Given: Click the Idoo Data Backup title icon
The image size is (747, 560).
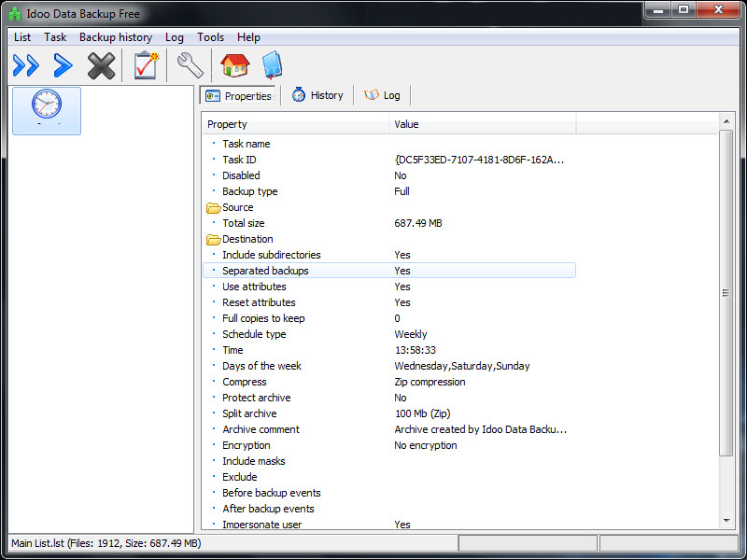Looking at the screenshot, I should [x=15, y=14].
